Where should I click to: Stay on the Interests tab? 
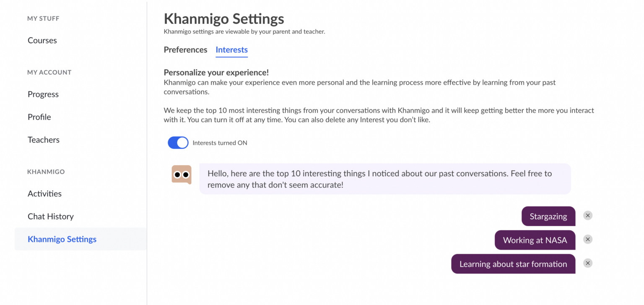point(231,50)
